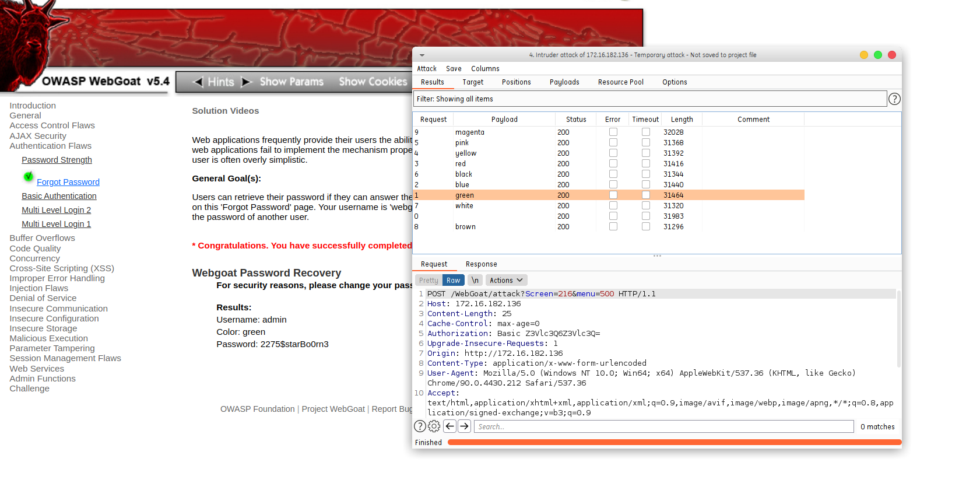Open the help icon beside the filter bar
980x490 pixels.
pos(894,99)
